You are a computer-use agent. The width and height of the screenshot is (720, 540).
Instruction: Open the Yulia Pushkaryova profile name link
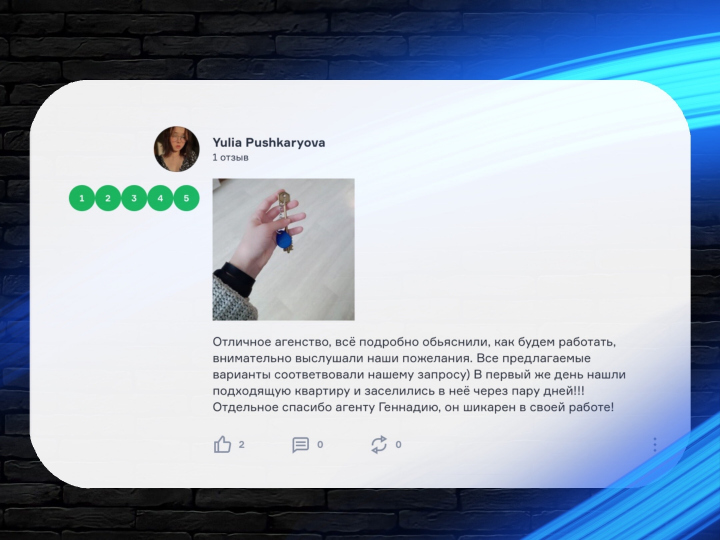269,143
